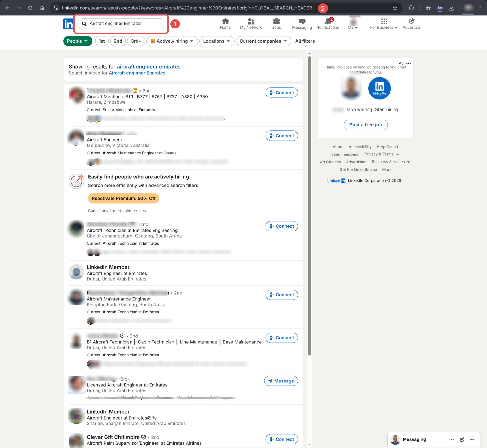Toggle the 2nd connections filter
Screen dimensions: 487x448
118,41
